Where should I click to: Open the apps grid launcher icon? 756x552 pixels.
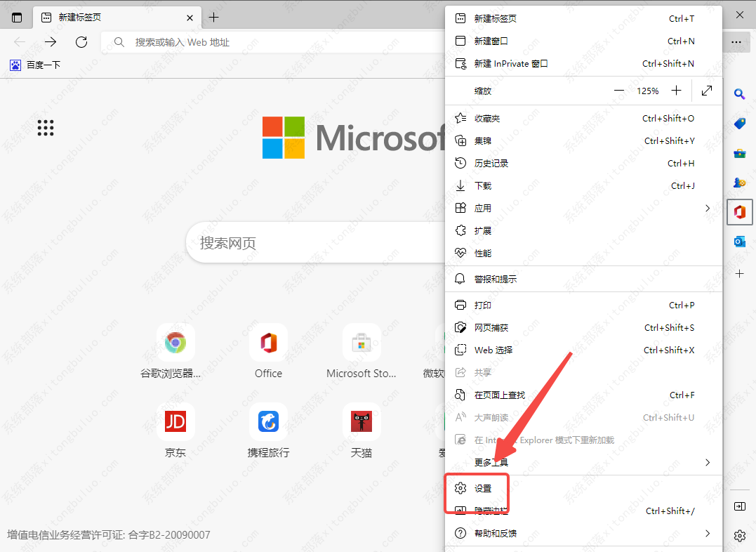coord(46,127)
